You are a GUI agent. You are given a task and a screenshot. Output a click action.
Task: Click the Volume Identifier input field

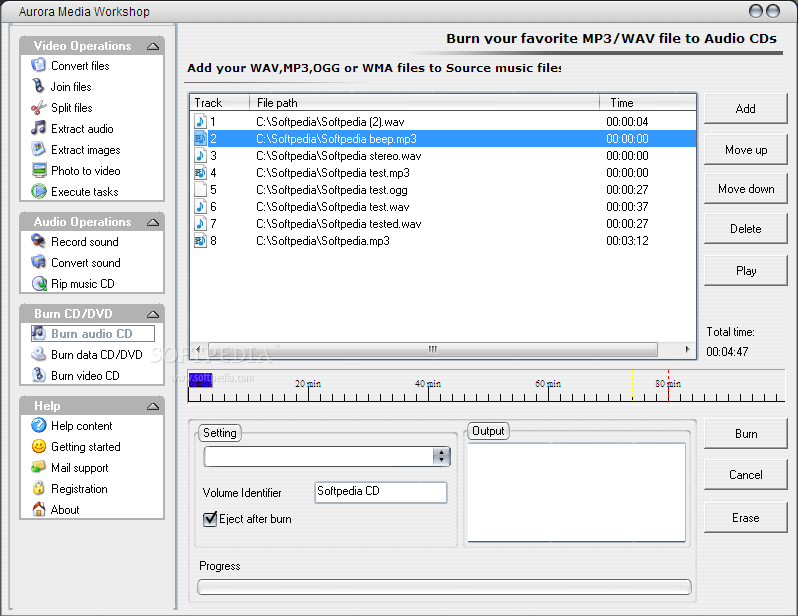(x=381, y=492)
